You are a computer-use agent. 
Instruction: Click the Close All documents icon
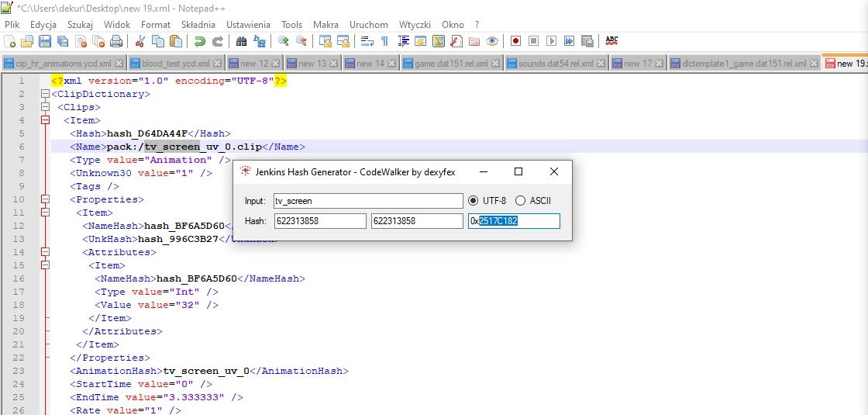(98, 41)
